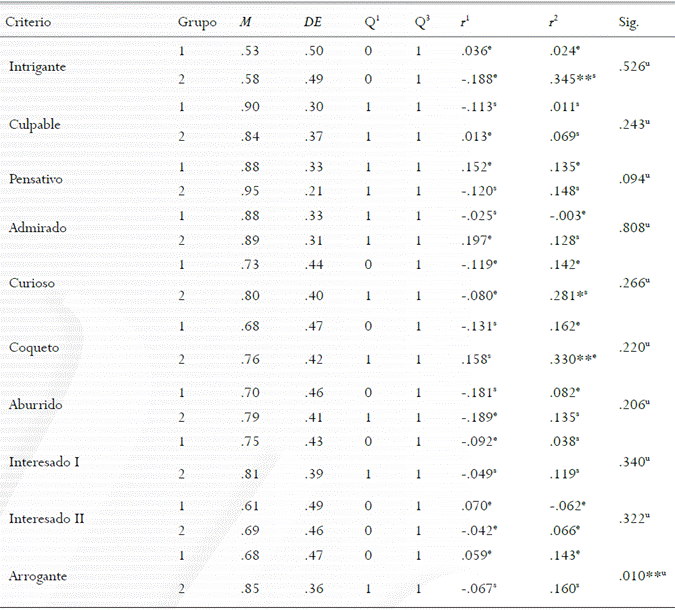Select the .094 significance cell
This screenshot has height=610, width=675.
(x=636, y=178)
